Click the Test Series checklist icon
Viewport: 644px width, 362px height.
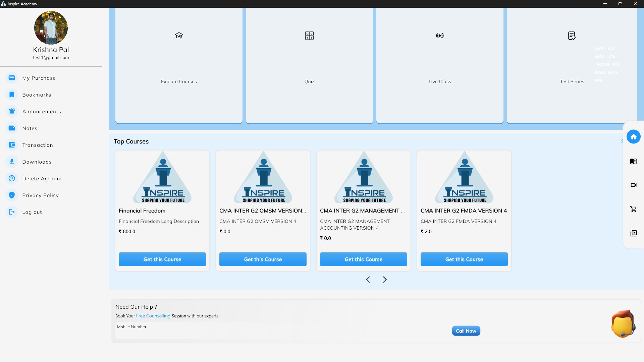click(572, 36)
